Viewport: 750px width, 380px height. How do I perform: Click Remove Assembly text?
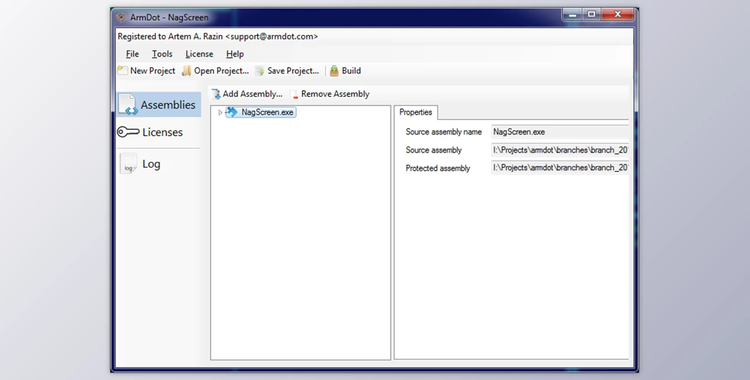point(335,94)
